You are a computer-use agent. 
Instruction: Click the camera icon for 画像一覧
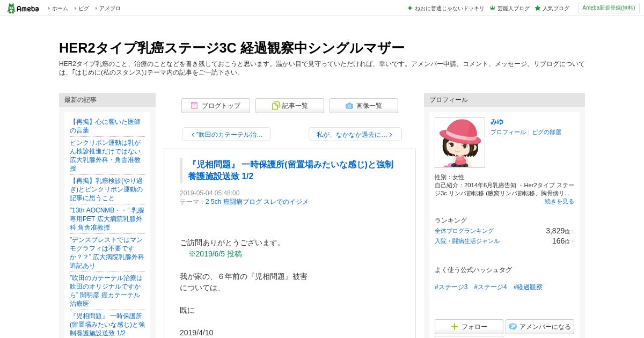[349, 106]
